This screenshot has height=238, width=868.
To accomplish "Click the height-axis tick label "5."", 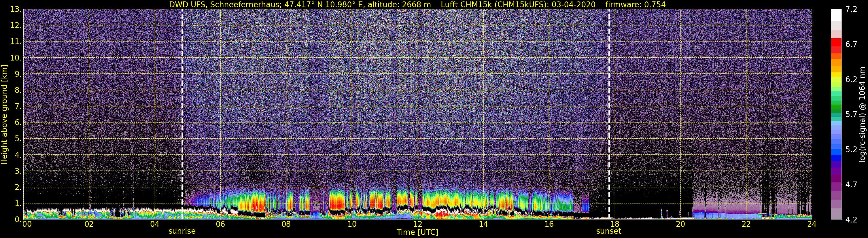I will point(18,139).
